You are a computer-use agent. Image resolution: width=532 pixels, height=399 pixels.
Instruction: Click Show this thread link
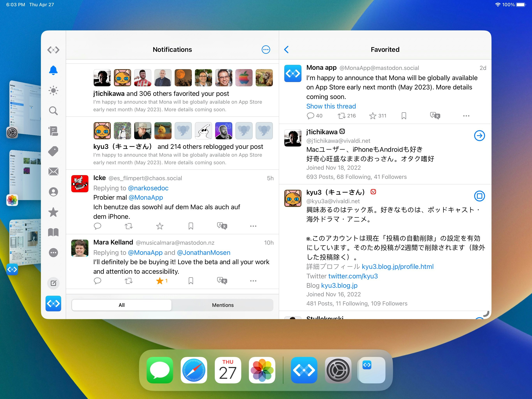coord(331,106)
